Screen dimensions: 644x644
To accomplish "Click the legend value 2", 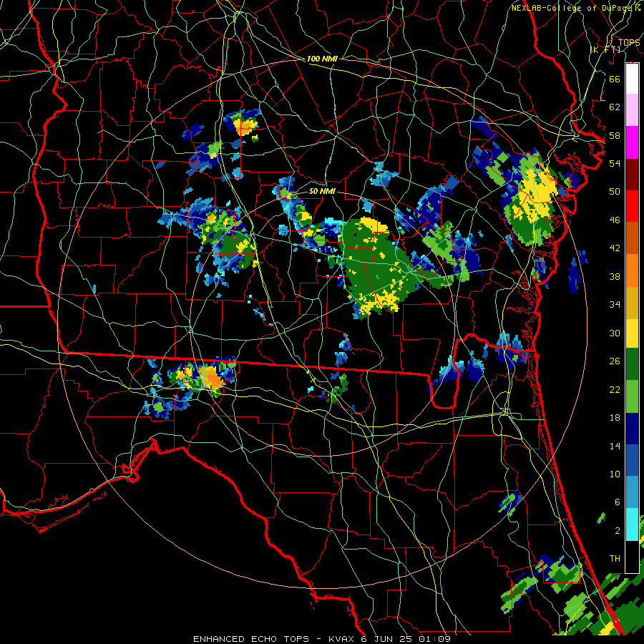I will coord(617,531).
